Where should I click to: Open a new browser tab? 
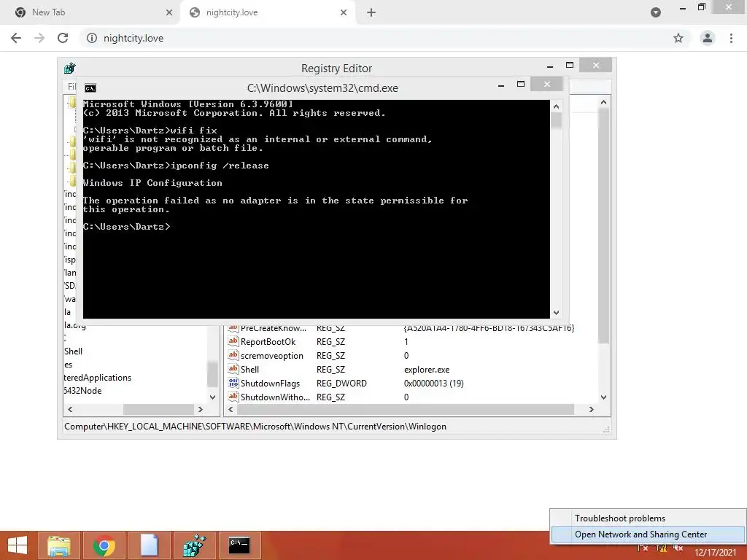tap(371, 12)
